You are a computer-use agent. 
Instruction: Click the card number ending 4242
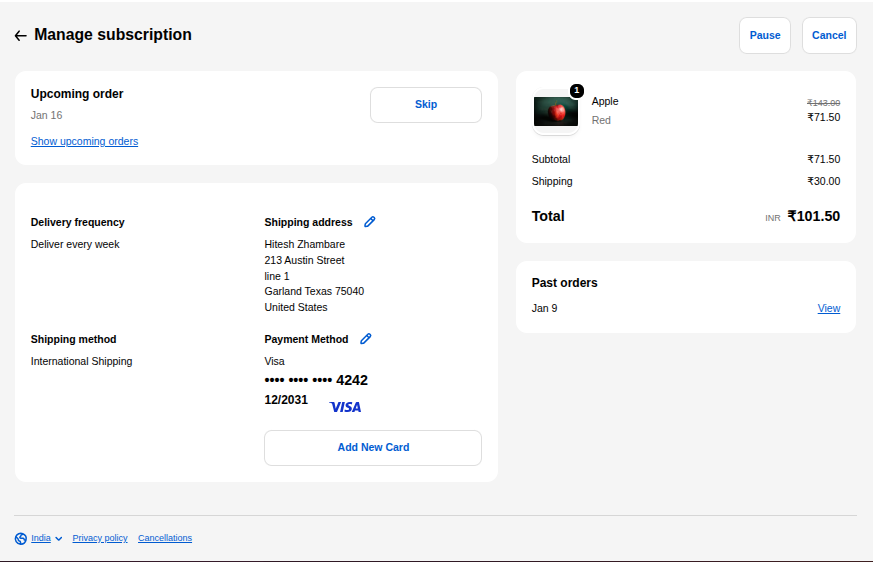tap(316, 380)
